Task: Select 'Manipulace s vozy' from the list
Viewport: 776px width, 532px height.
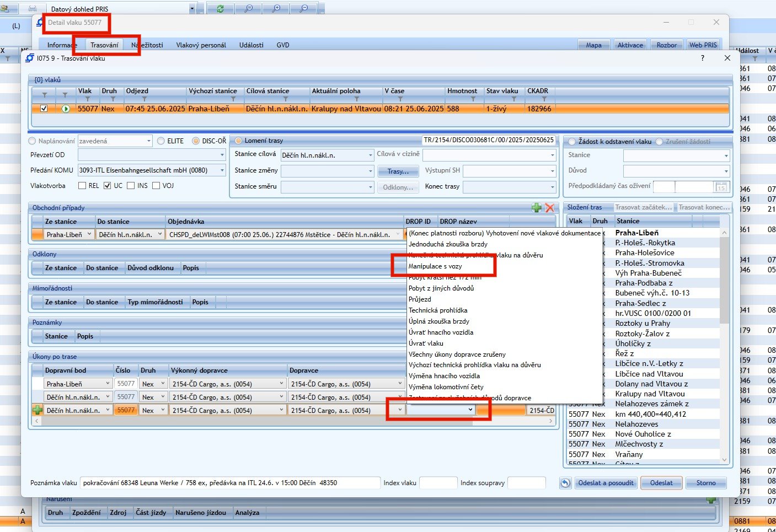Action: coord(435,266)
